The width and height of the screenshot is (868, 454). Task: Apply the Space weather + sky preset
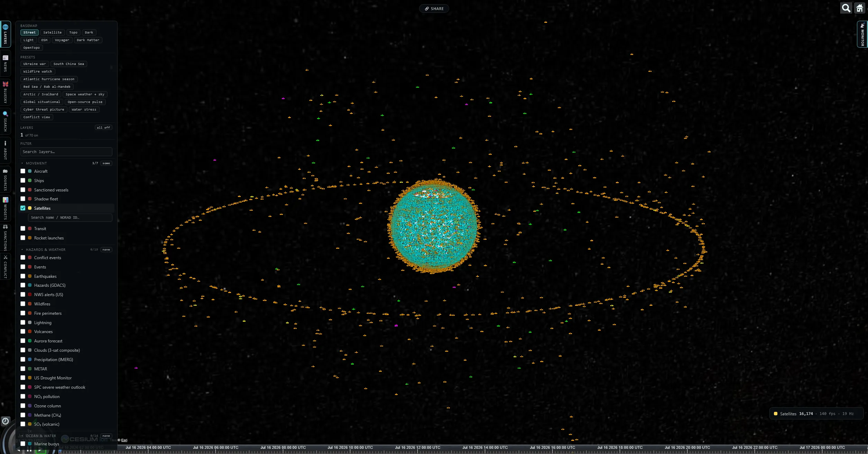85,94
